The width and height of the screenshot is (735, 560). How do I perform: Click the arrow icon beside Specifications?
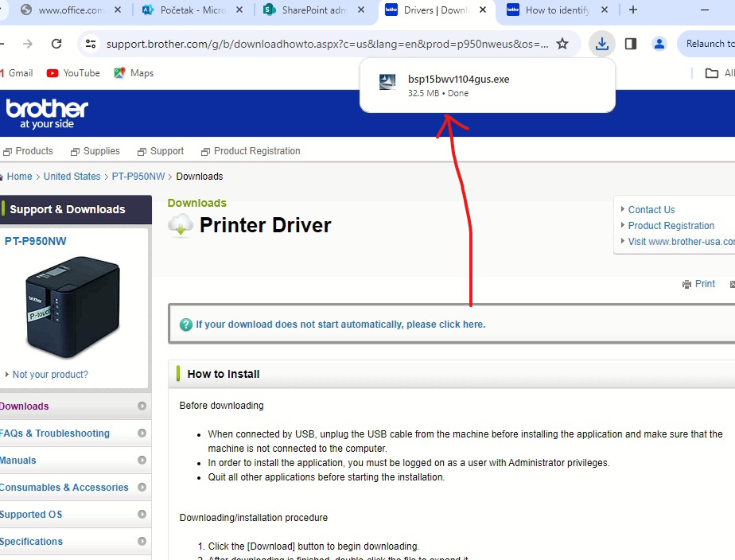tap(142, 541)
